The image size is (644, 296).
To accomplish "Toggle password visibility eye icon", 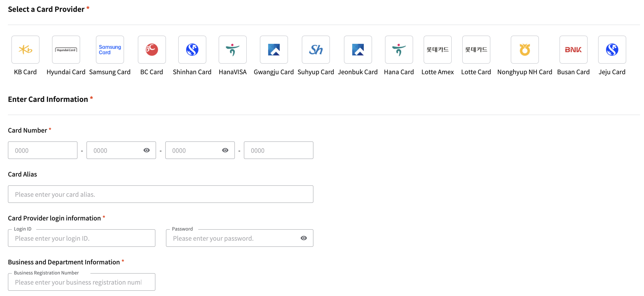I will click(304, 238).
